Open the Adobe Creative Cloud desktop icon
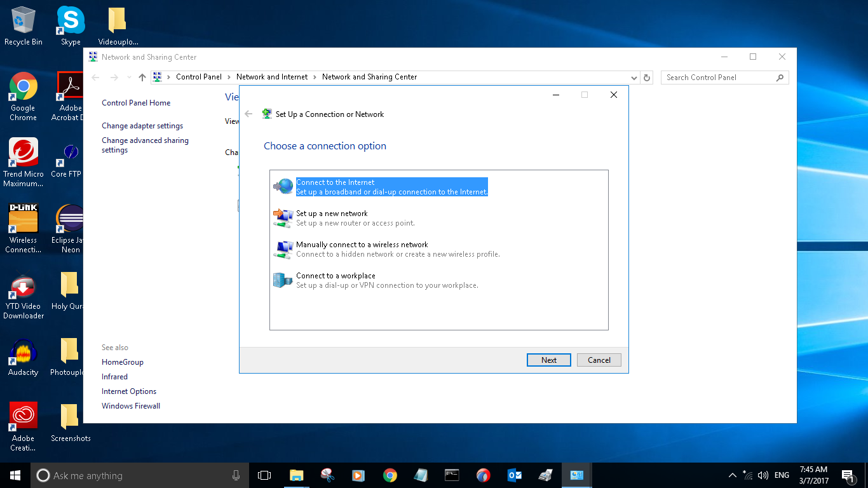 [x=24, y=427]
